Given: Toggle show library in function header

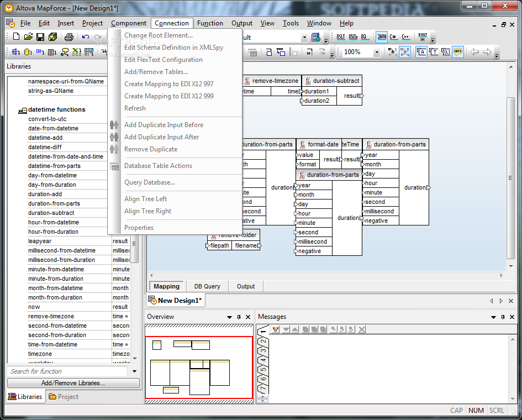Looking at the screenshot, I should [x=446, y=52].
